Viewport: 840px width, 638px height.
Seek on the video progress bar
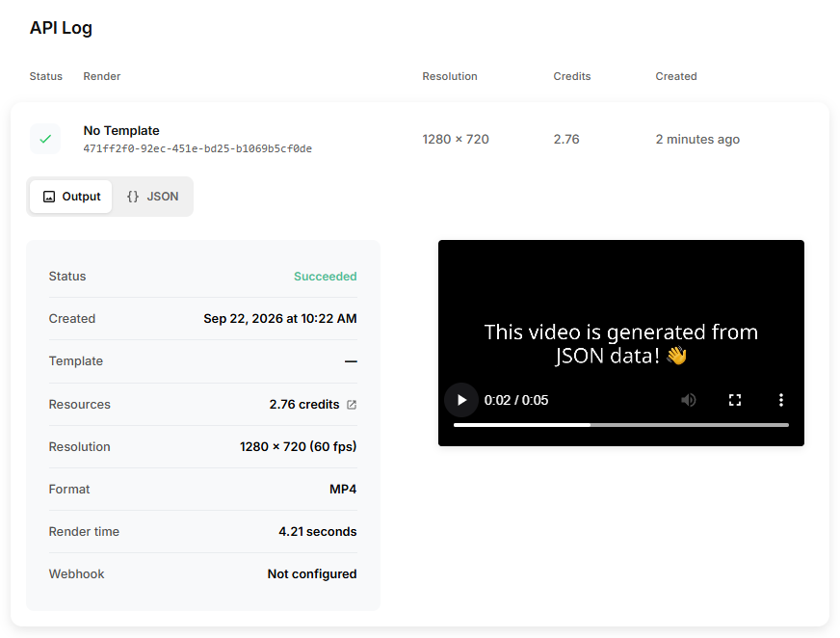621,425
